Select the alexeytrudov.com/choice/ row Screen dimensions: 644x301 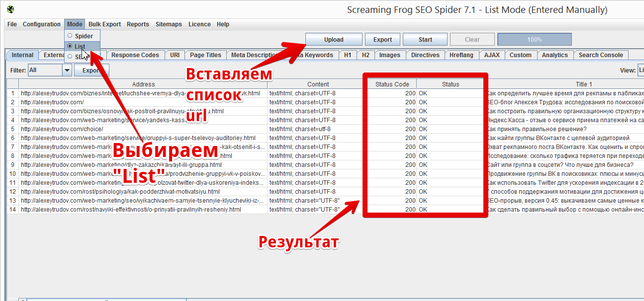tap(62, 129)
